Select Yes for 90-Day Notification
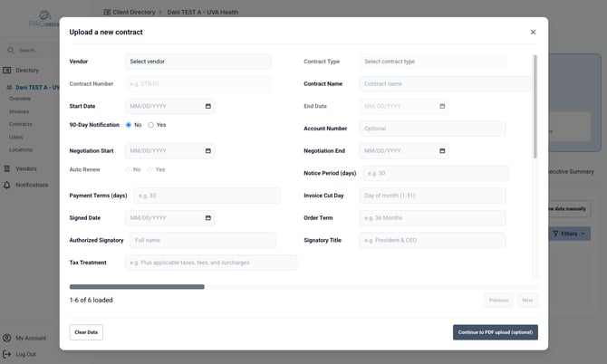 tap(151, 125)
